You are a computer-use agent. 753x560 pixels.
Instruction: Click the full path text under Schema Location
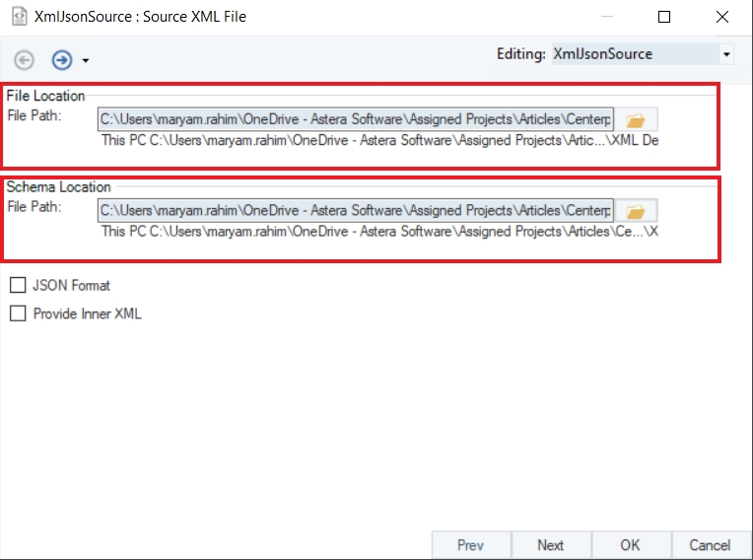(x=379, y=232)
